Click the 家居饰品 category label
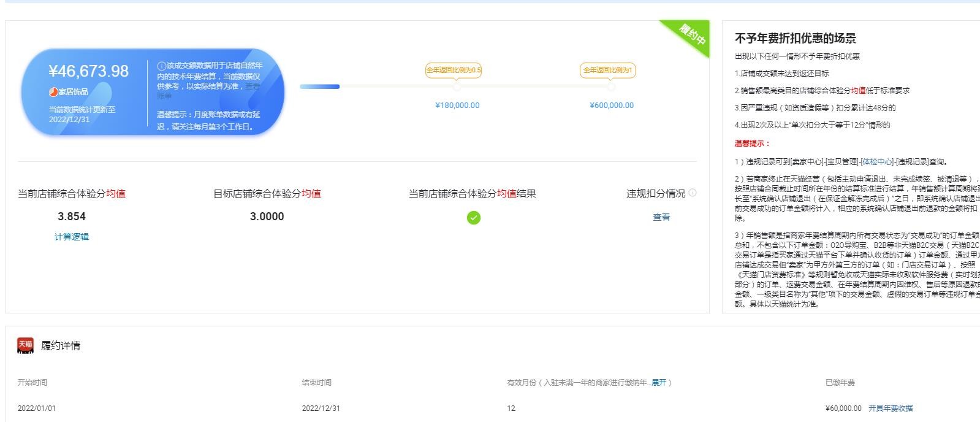Viewport: 980px width, 422px height. click(x=74, y=92)
